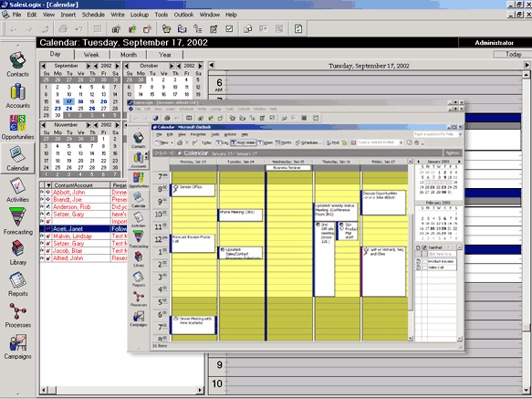Go to next day in day view header

[527, 65]
